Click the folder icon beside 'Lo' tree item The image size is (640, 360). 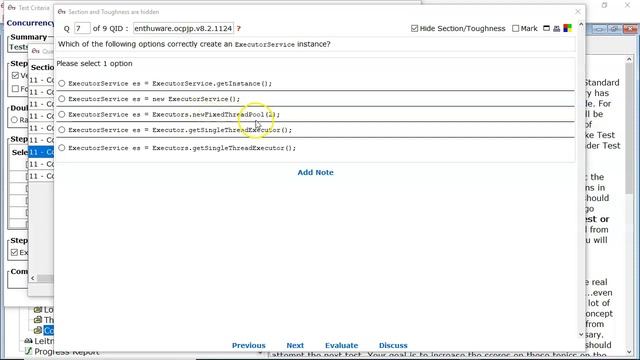[38, 310]
